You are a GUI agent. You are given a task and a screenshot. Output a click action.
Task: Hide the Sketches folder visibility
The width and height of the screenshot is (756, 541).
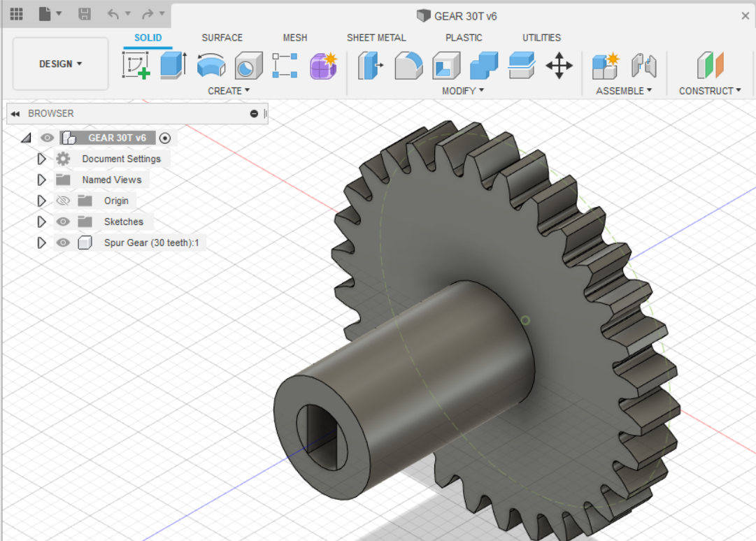[63, 222]
